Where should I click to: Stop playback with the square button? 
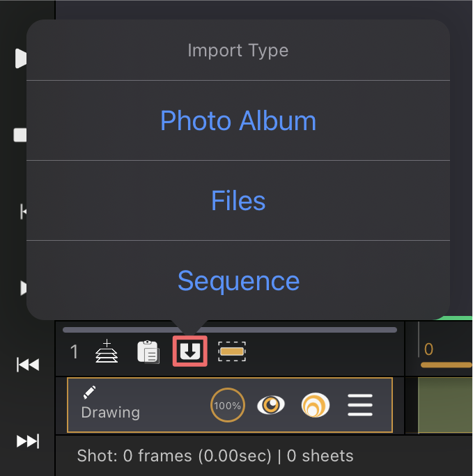click(x=20, y=135)
